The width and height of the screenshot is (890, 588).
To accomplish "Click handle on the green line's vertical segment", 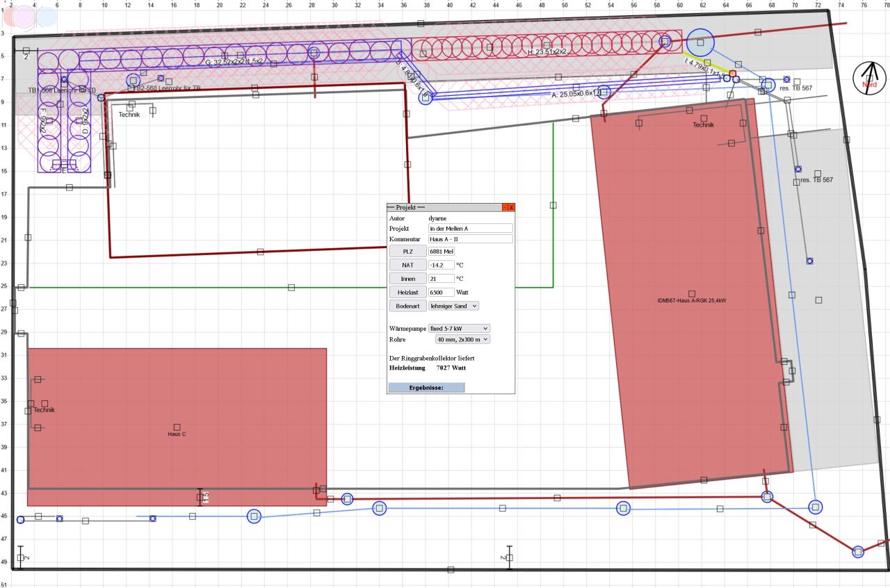I will click(553, 205).
